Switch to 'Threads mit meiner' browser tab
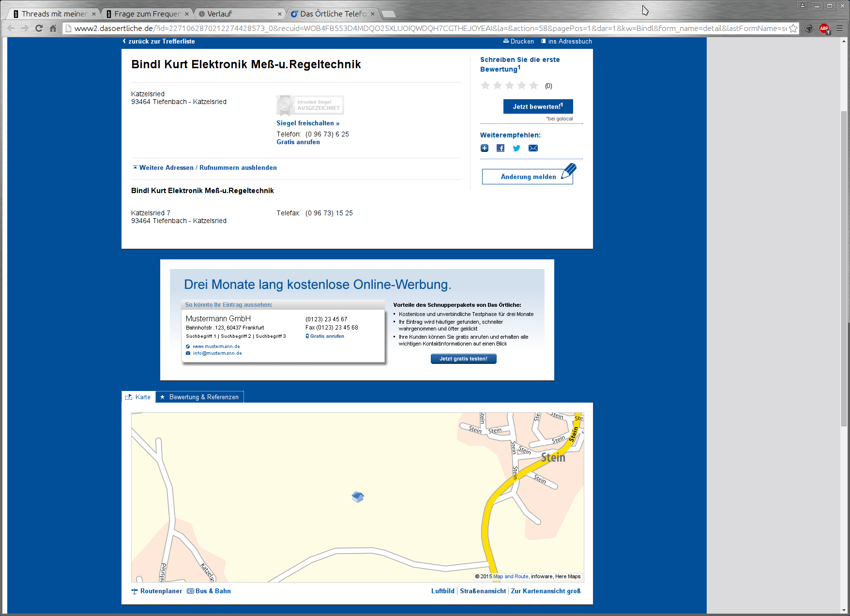Viewport: 850px width, 616px height. pyautogui.click(x=54, y=14)
